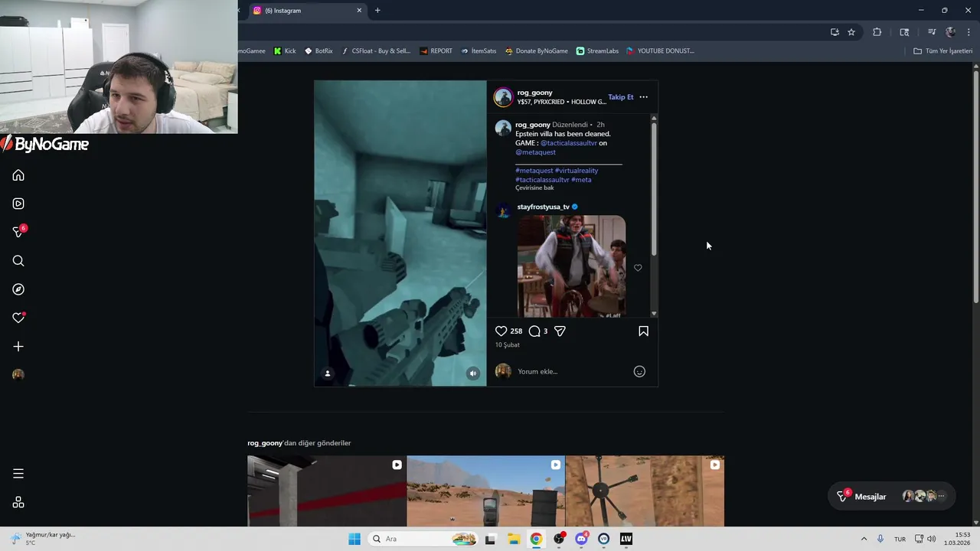Open the Windows Start menu

354,539
